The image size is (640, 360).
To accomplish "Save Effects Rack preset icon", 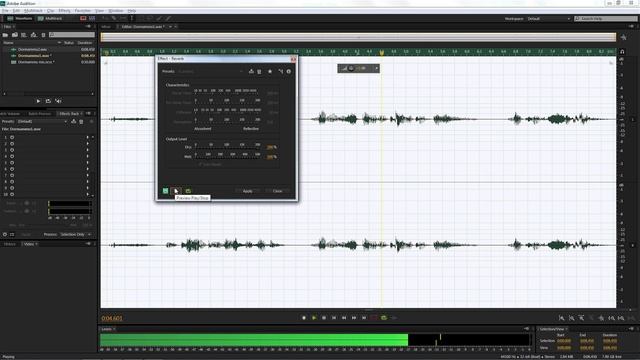I will tap(73, 122).
